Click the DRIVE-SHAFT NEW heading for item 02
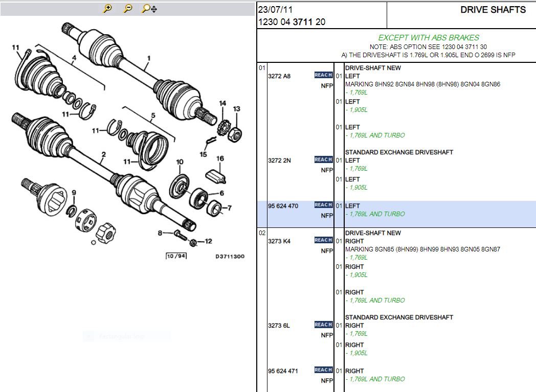536x392 pixels. (373, 233)
